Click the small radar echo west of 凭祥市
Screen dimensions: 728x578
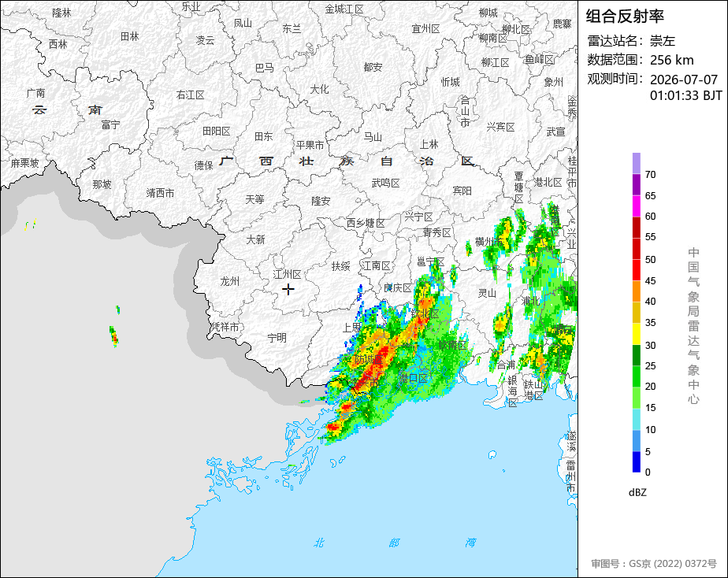pos(114,336)
